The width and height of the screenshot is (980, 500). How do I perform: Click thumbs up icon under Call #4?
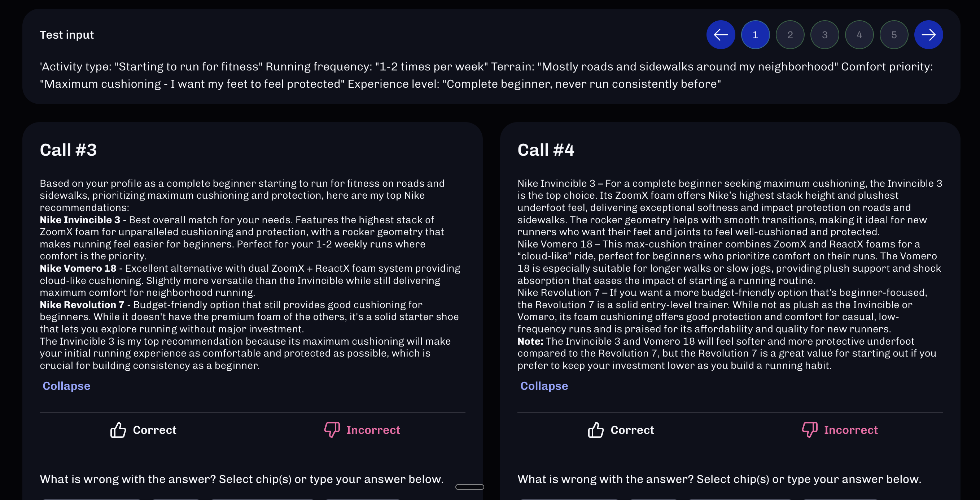tap(595, 430)
